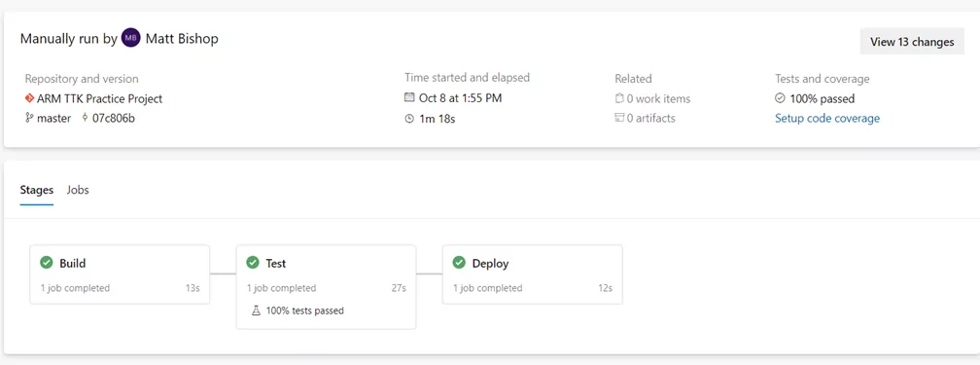Viewport: 980px width, 365px height.
Task: Click the work items clipboard icon
Action: [619, 98]
